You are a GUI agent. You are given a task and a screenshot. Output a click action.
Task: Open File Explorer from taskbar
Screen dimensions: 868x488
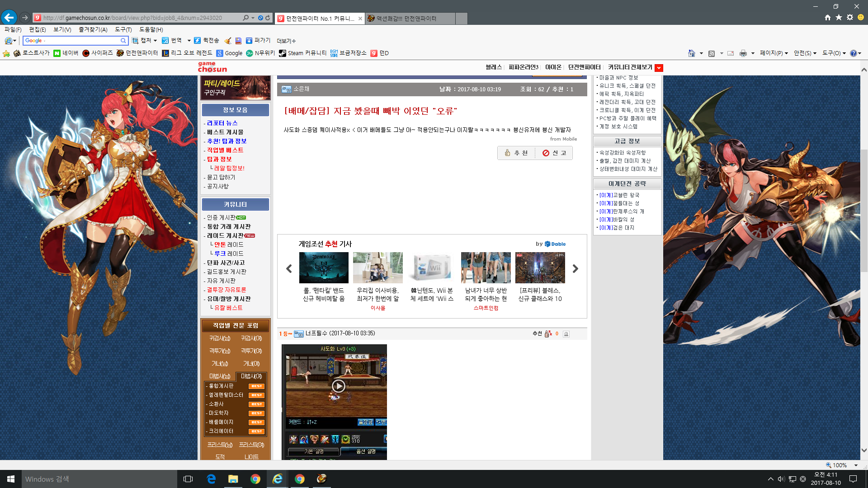pyautogui.click(x=233, y=479)
